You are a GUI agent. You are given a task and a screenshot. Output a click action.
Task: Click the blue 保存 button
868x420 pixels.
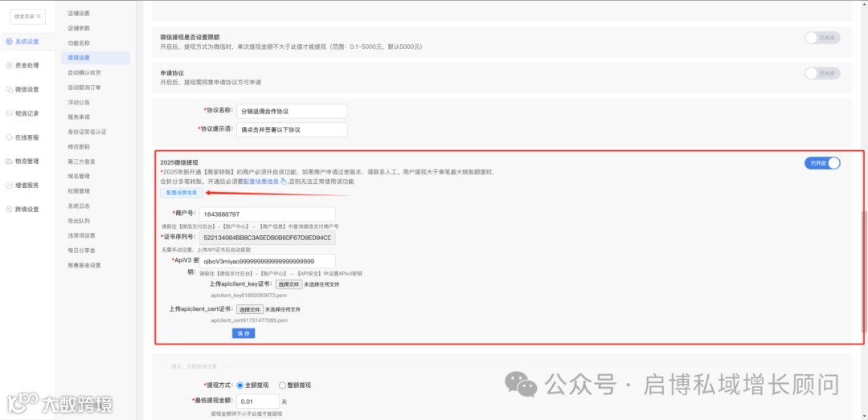(x=244, y=334)
